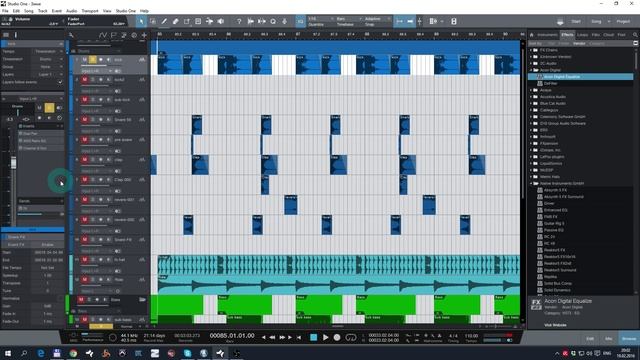Image resolution: width=640 pixels, height=360 pixels.
Task: Click the Stop transport button
Action: (313, 337)
